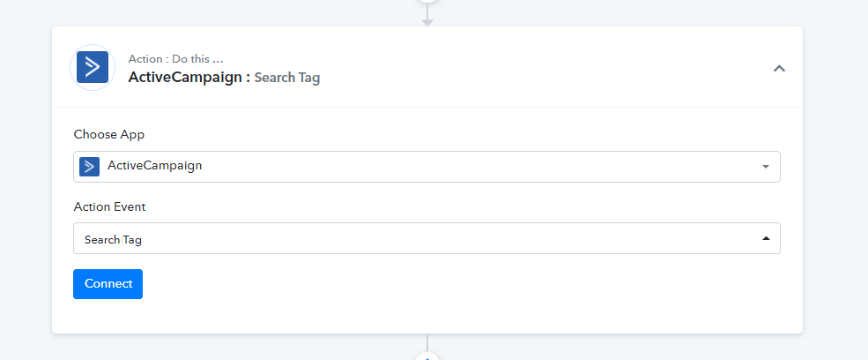The width and height of the screenshot is (868, 360).
Task: Click the large ActiveCampaign logo in header
Action: (93, 67)
